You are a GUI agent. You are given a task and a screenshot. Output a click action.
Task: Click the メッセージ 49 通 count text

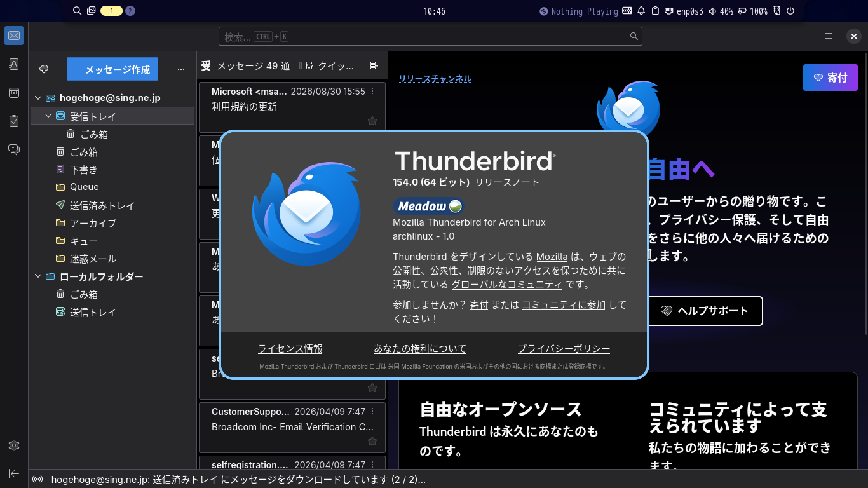tap(254, 65)
